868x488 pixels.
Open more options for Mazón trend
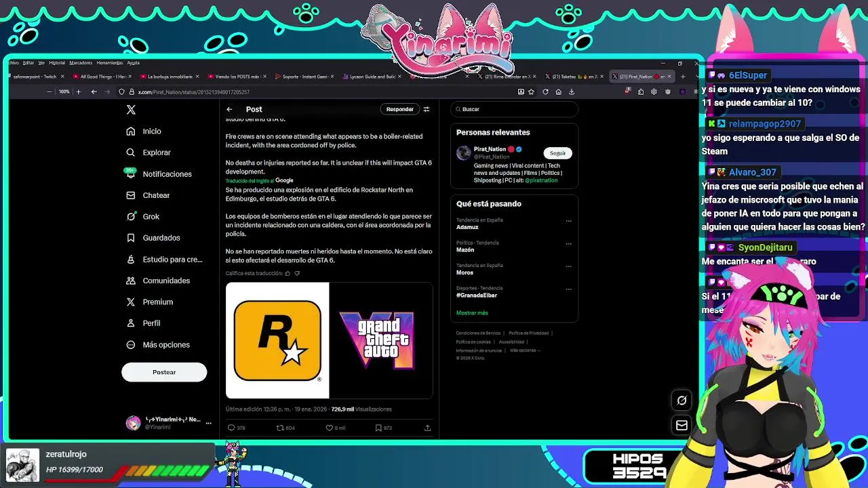click(x=568, y=243)
